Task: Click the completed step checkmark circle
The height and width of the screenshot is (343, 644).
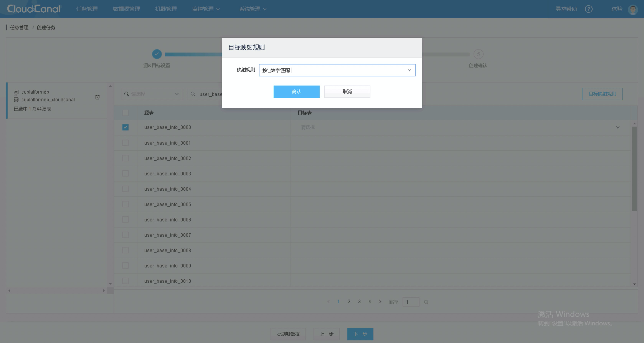Action: pyautogui.click(x=157, y=54)
